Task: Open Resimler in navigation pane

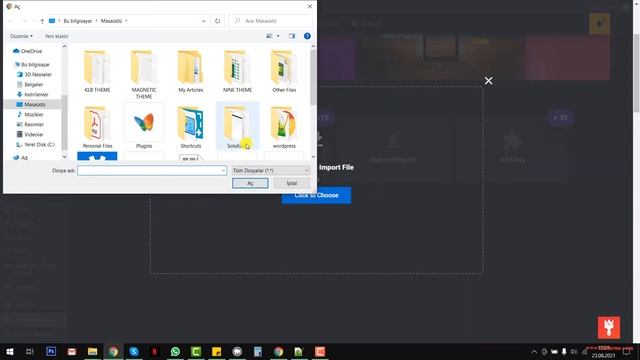Action: tap(30, 124)
